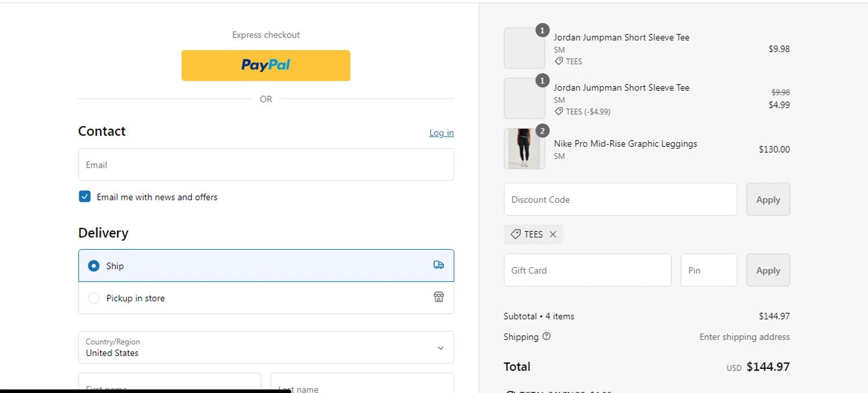Viewport: 868px width, 393px height.
Task: Click the shipping help question mark icon
Action: pos(547,336)
